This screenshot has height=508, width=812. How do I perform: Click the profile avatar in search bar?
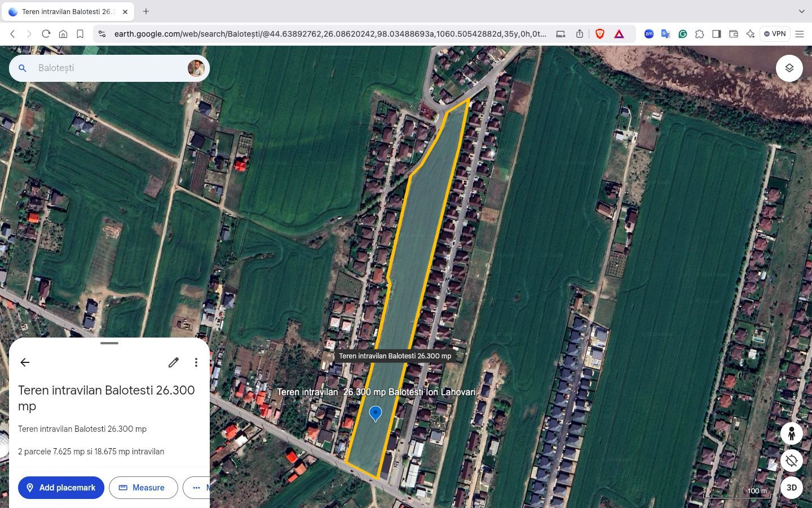[196, 68]
